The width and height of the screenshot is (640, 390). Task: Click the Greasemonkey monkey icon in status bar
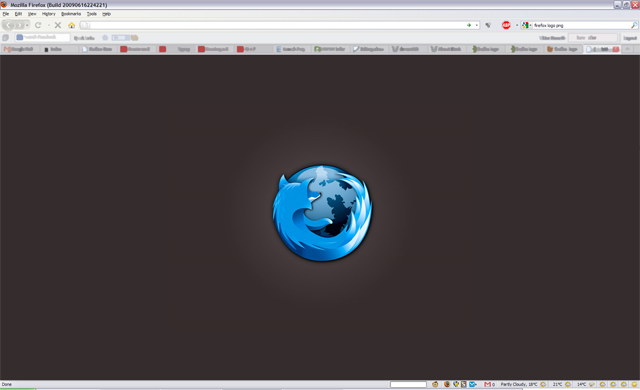(x=435, y=384)
